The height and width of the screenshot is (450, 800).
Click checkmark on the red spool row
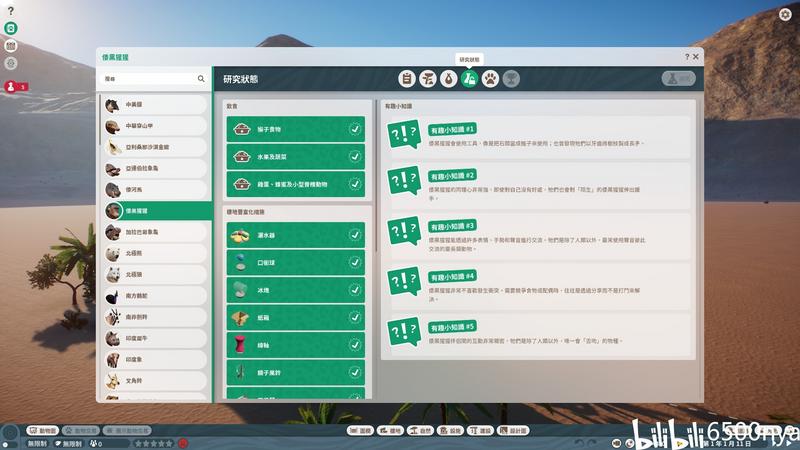355,345
